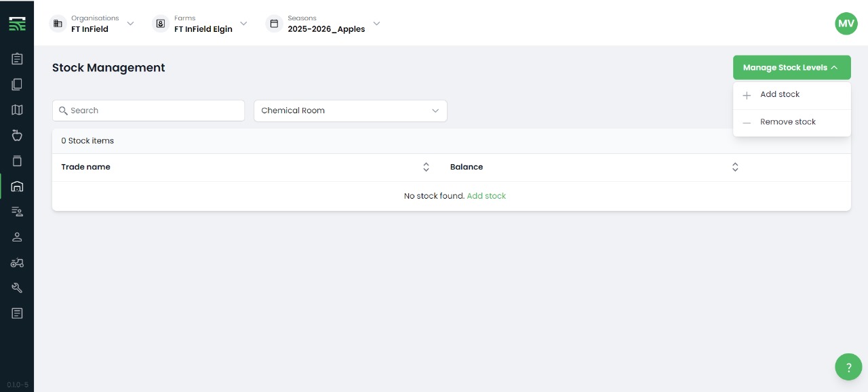Expand the Farms FT InField Elgin dropdown
Image resolution: width=868 pixels, height=392 pixels.
(243, 24)
